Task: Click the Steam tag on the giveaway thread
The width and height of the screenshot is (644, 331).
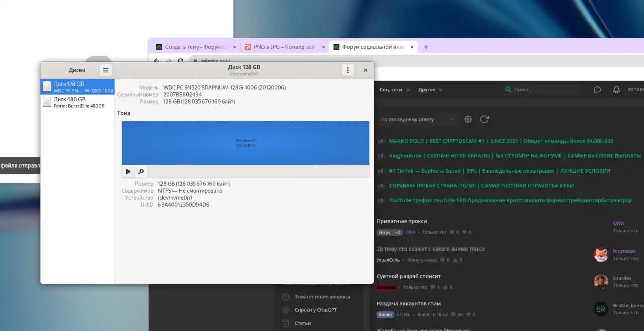Action: 385,314
